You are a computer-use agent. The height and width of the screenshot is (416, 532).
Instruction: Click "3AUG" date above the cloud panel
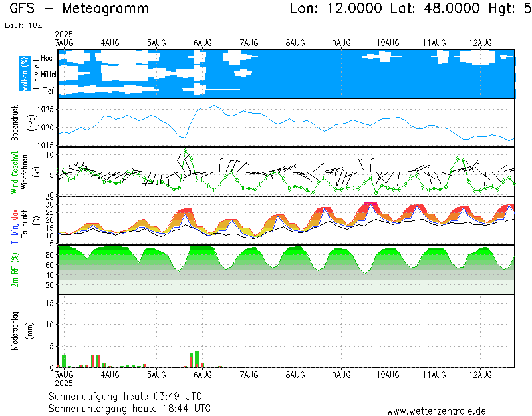pyautogui.click(x=64, y=43)
